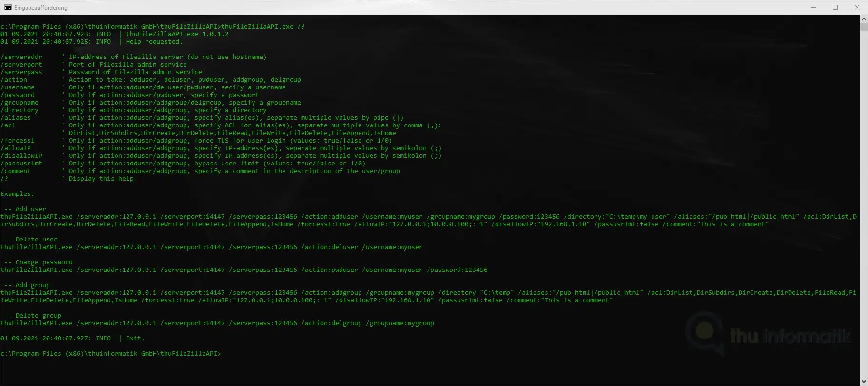The width and height of the screenshot is (868, 386).
Task: Close the Eingabeaufforderung window
Action: click(857, 7)
